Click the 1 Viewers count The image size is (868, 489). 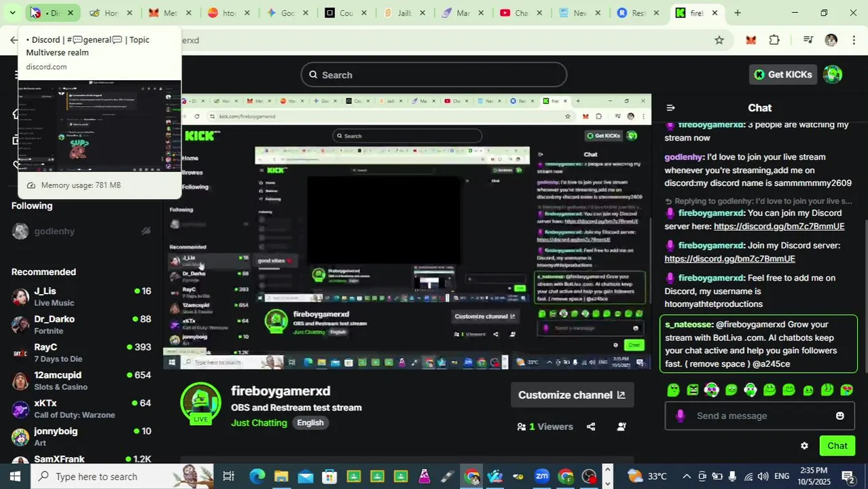coord(545,427)
